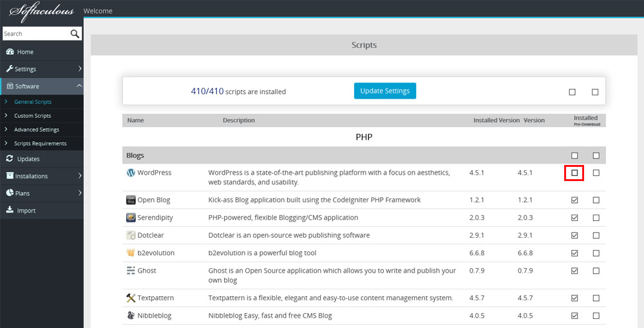Open the Open Blog script name

[x=154, y=200]
